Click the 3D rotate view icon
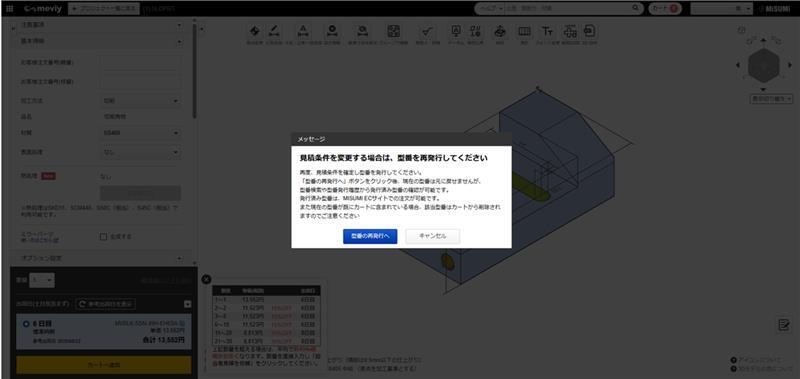The image size is (800, 379). 499,32
